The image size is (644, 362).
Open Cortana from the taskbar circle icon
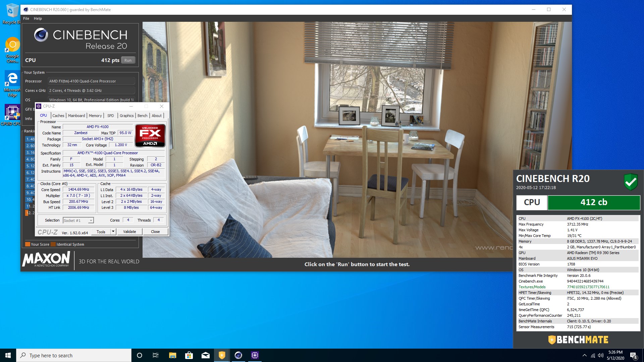pyautogui.click(x=140, y=355)
